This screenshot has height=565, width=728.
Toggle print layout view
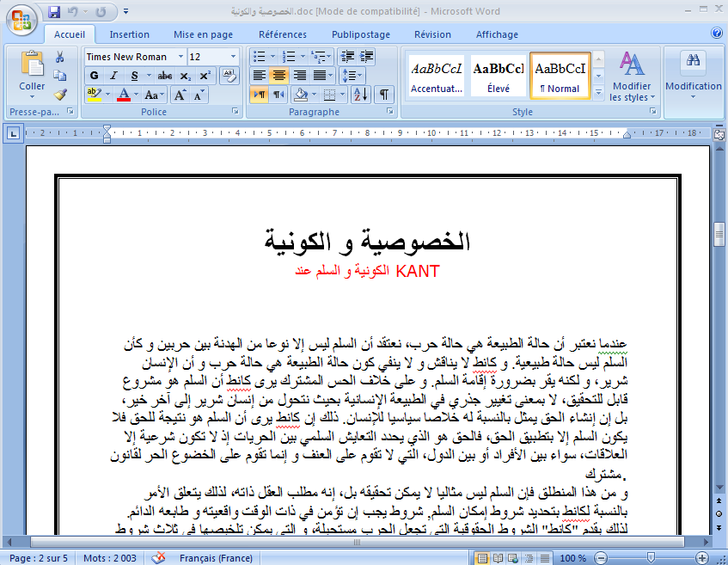coord(482,557)
